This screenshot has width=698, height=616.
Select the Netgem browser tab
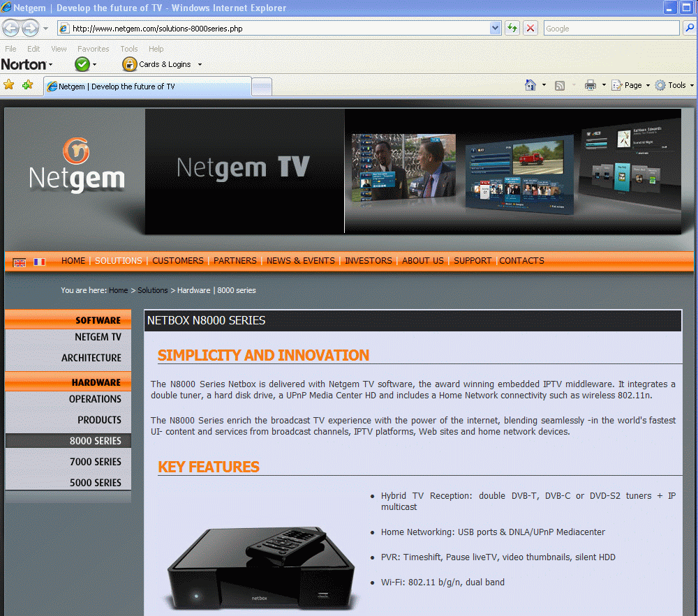coord(147,87)
